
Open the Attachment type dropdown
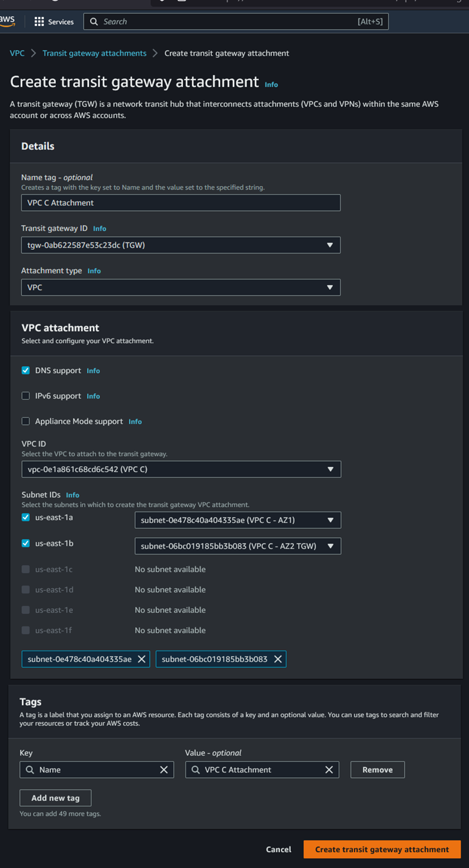[x=181, y=287]
